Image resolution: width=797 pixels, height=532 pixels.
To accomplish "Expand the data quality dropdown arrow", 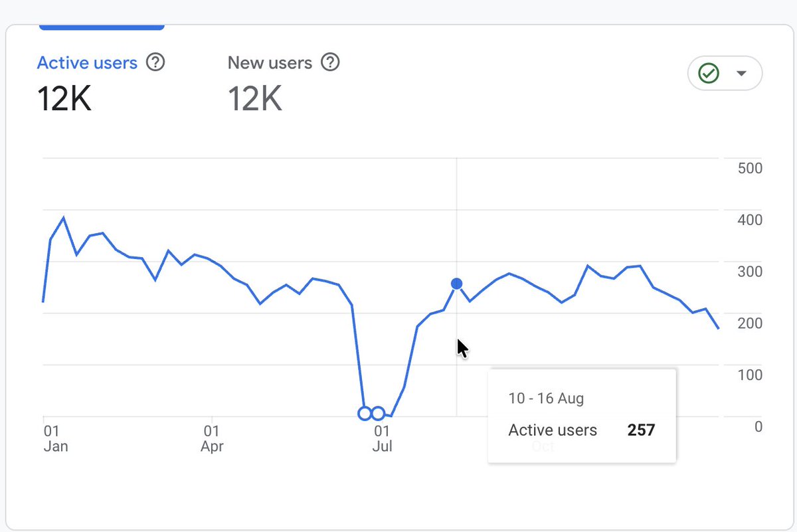I will click(x=742, y=73).
